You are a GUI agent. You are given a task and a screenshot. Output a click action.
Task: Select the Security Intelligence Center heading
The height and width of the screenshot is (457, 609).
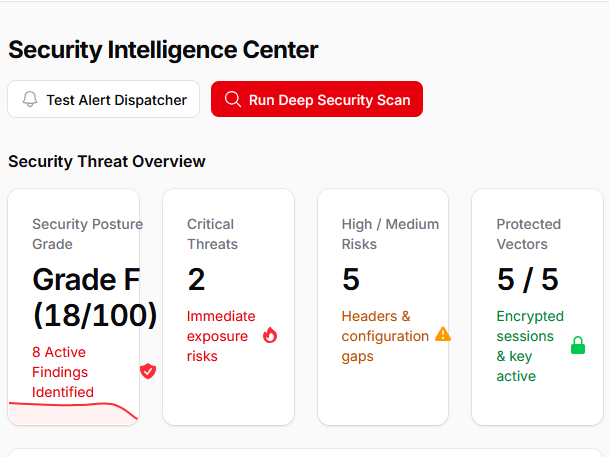click(x=163, y=50)
